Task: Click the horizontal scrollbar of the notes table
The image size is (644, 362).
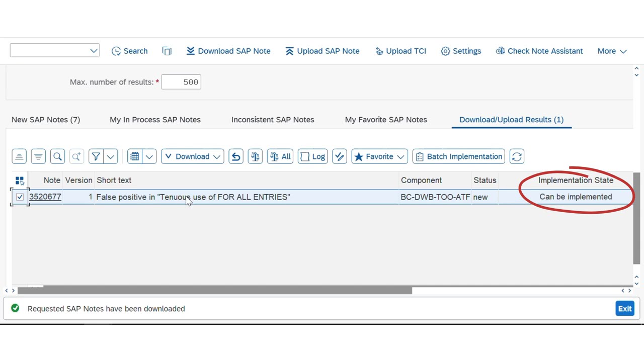Action: pos(215,291)
